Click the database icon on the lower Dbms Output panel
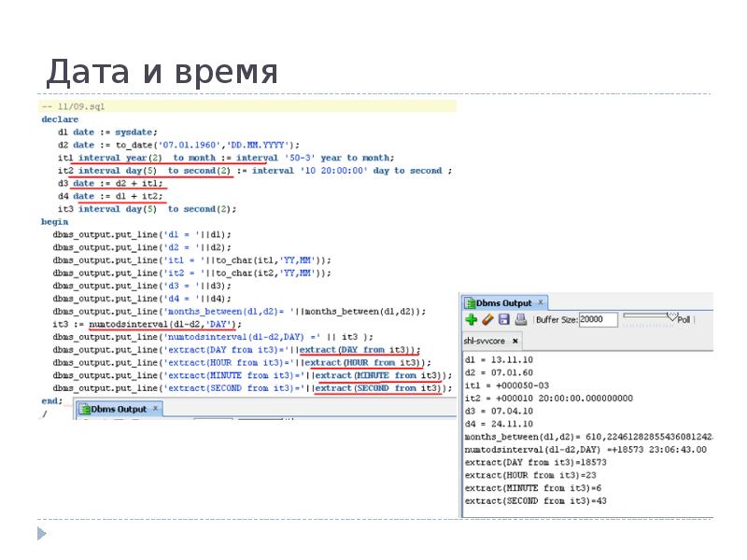The height and width of the screenshot is (560, 747). tap(87, 408)
